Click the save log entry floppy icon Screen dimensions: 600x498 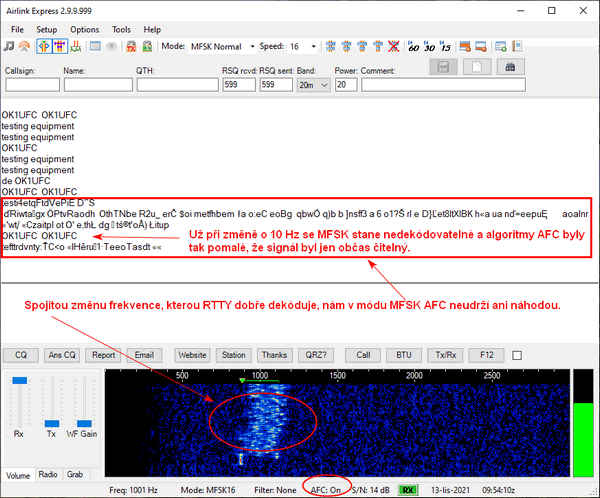pos(444,66)
